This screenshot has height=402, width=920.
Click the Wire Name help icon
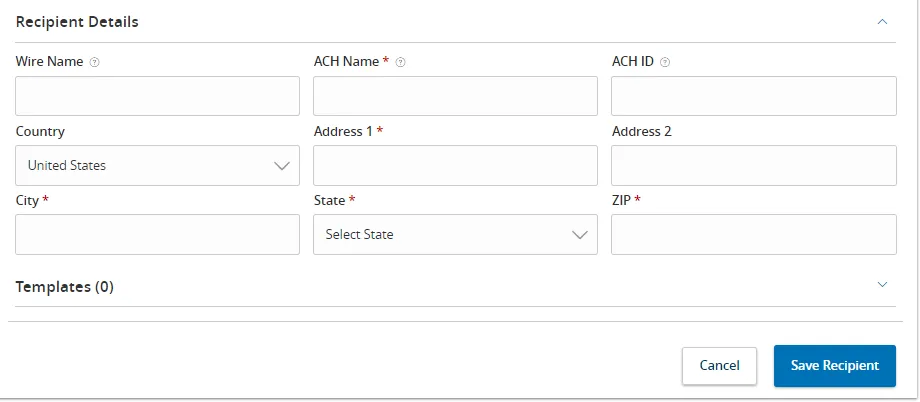point(95,62)
